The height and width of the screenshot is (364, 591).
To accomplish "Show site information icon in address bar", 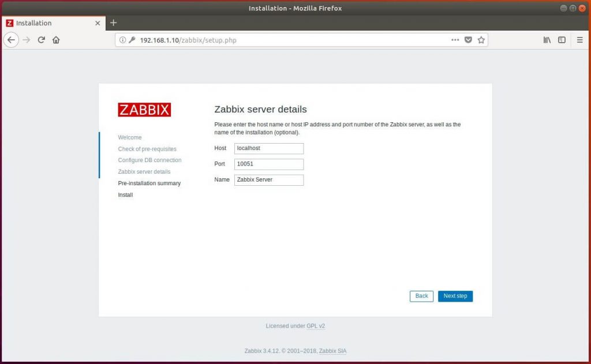I will [x=122, y=40].
